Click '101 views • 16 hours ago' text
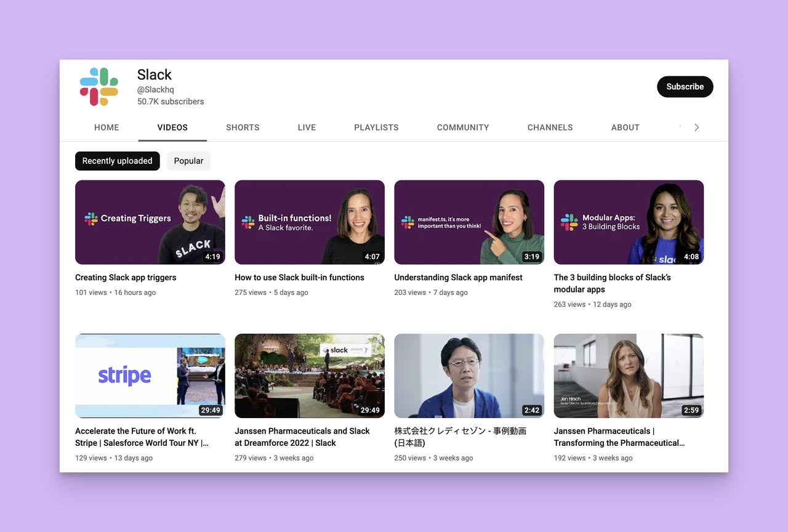The width and height of the screenshot is (788, 532). tap(115, 292)
